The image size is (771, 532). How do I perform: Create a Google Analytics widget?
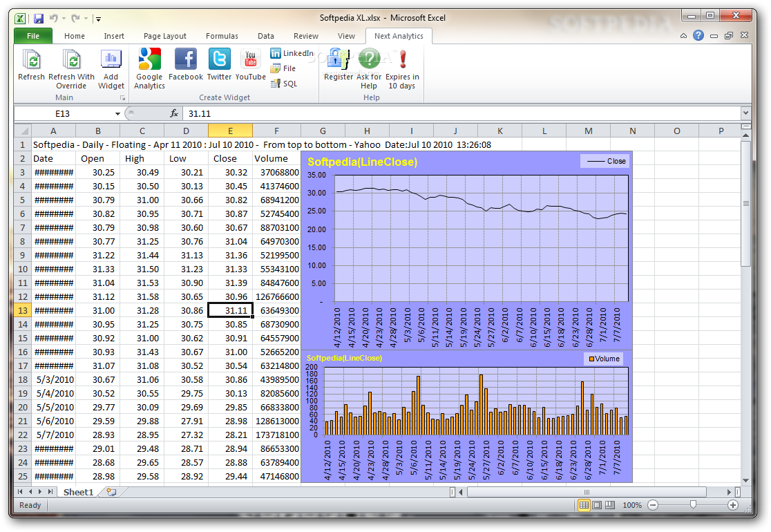pyautogui.click(x=149, y=69)
